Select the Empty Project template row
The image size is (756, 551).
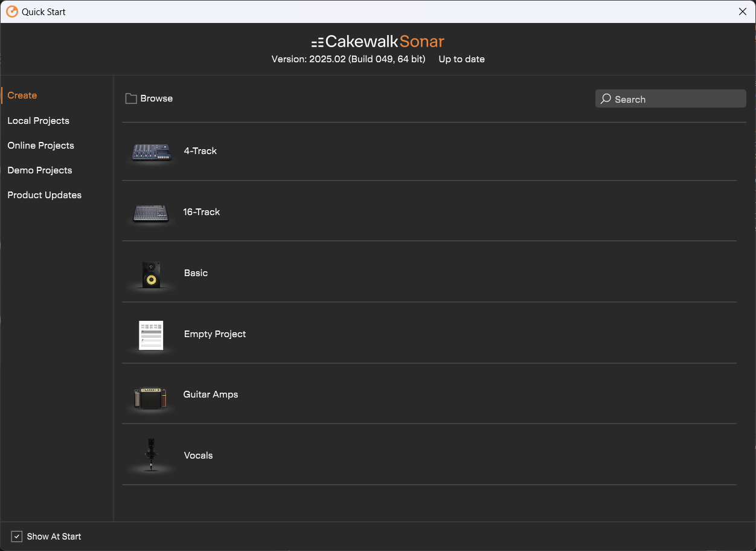(423, 333)
